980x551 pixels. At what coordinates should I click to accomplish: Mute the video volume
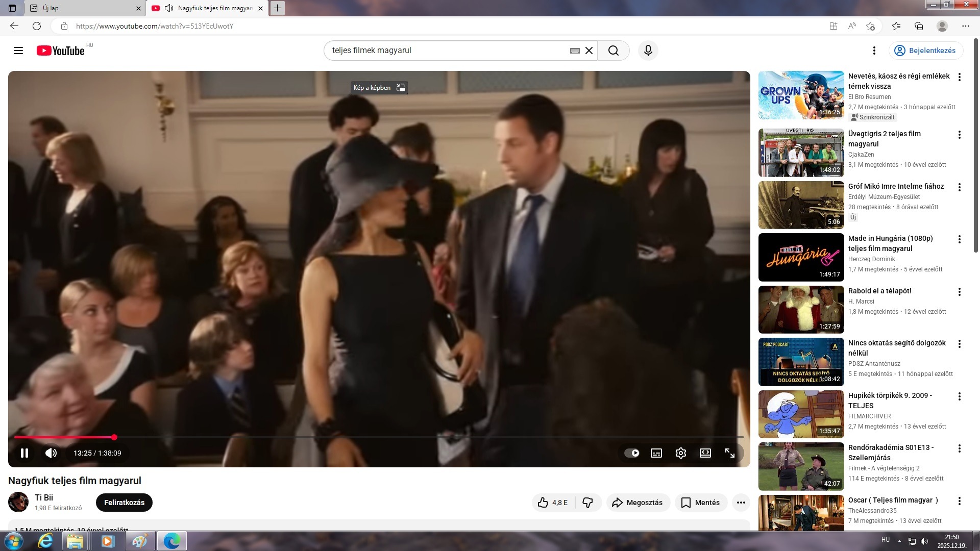[51, 453]
